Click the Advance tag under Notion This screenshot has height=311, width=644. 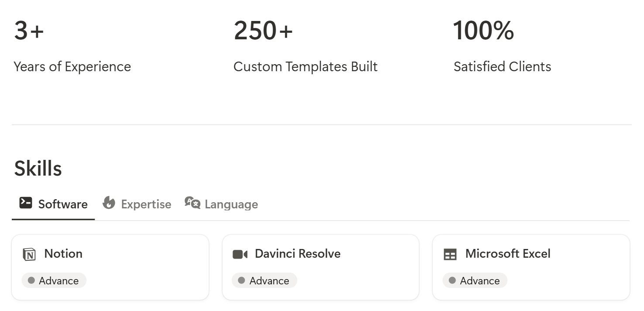coord(54,280)
